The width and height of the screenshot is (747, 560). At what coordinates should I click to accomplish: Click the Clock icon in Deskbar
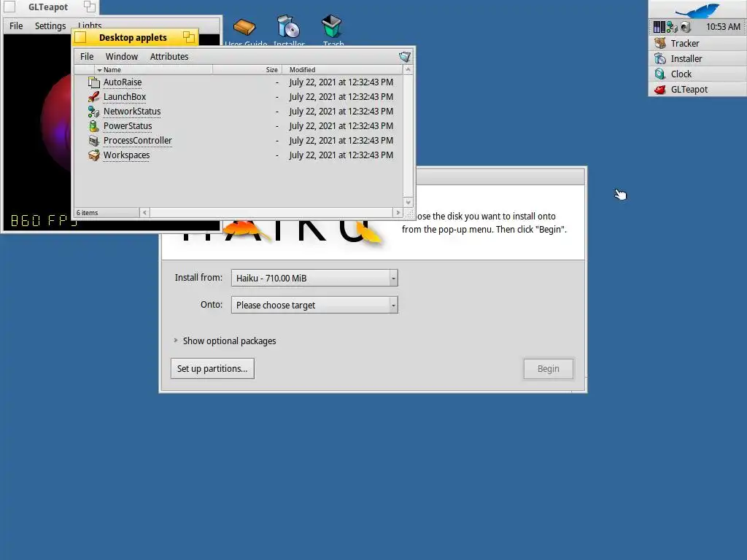[659, 74]
